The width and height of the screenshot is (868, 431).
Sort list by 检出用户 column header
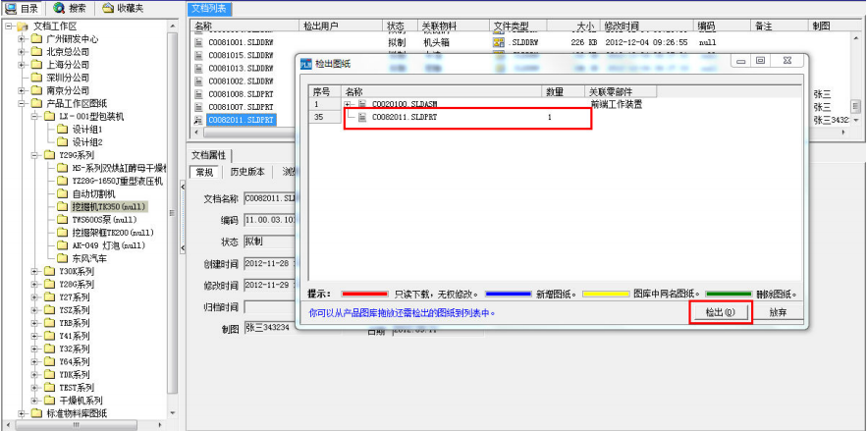(342, 26)
